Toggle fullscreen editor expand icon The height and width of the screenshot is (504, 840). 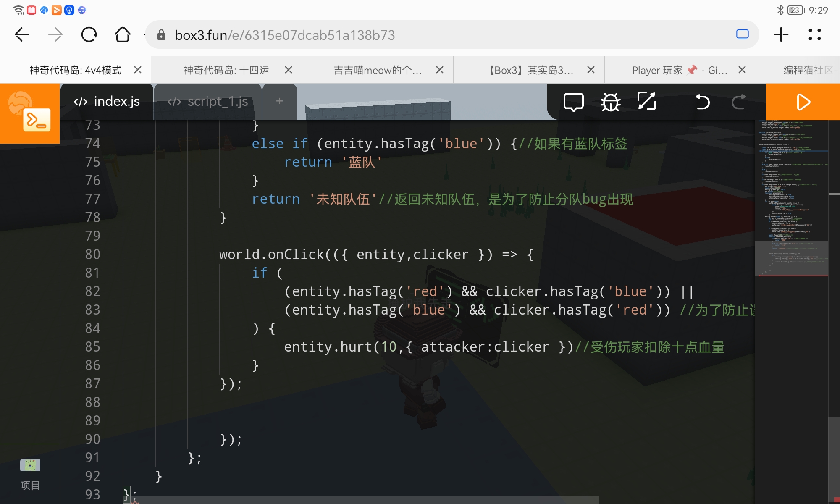point(647,102)
